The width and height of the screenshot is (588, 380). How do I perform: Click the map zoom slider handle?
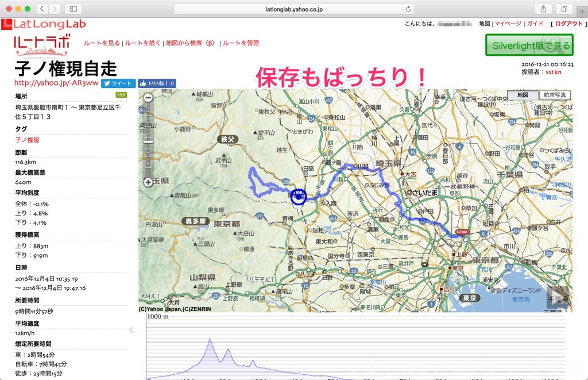tap(148, 141)
